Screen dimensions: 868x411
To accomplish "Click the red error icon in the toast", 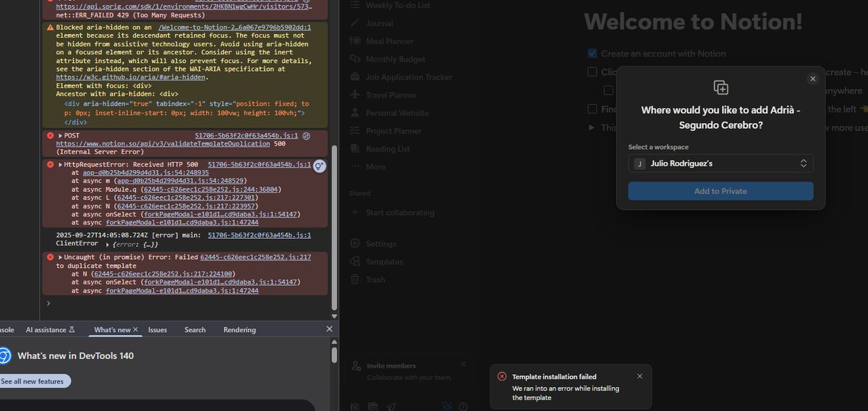I will pos(502,376).
